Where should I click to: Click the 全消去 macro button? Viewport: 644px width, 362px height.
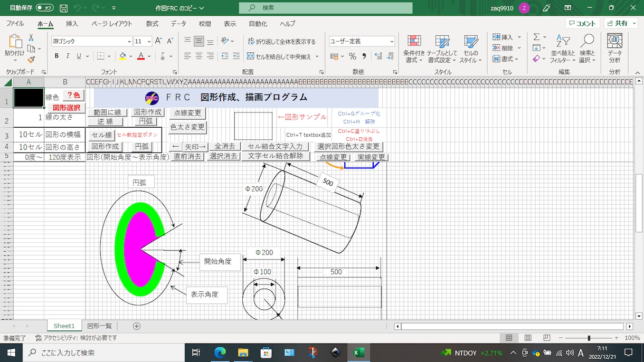click(225, 147)
